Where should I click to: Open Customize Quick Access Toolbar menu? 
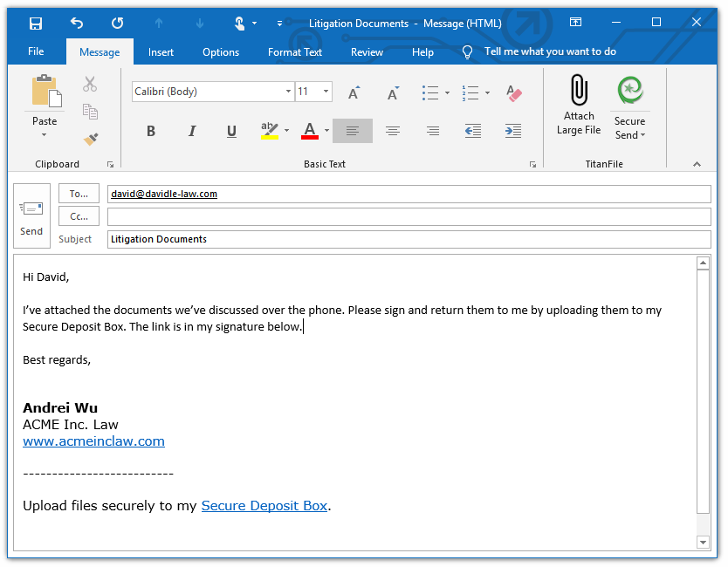pyautogui.click(x=279, y=24)
